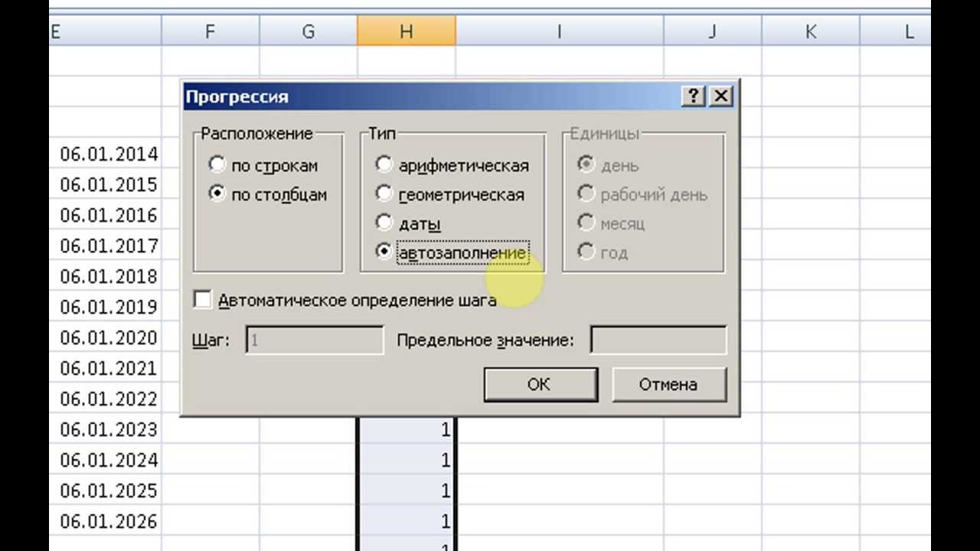
Task: Select column G header
Action: pos(309,31)
